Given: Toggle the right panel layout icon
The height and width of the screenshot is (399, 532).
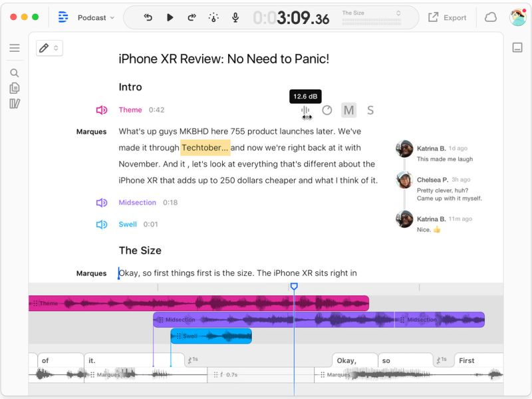Looking at the screenshot, I should [517, 47].
